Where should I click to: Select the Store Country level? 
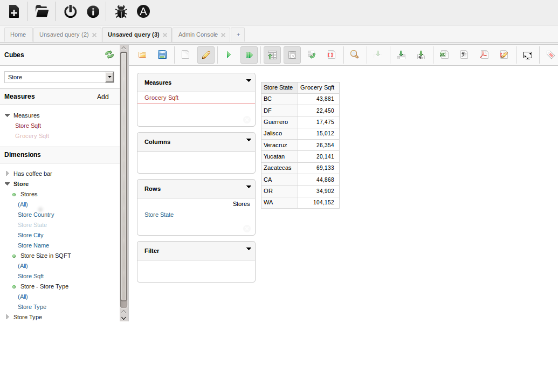pyautogui.click(x=36, y=215)
